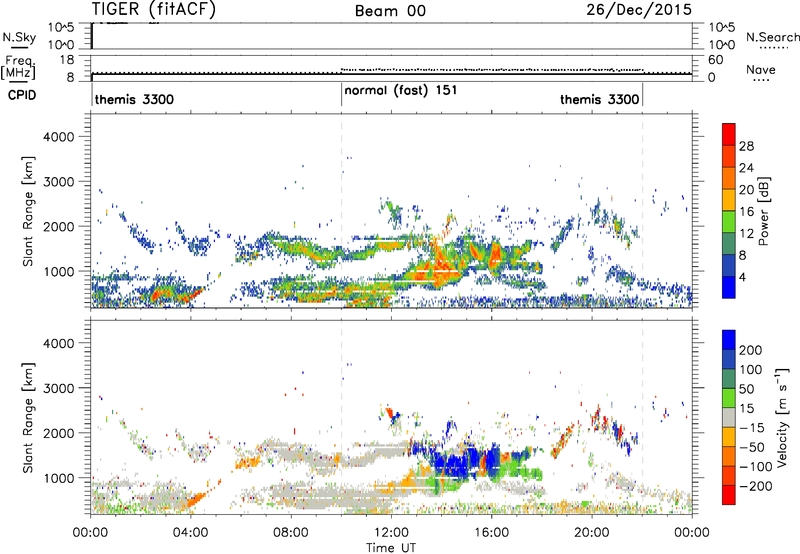
Task: Click the Beam 00 label
Action: (390, 10)
